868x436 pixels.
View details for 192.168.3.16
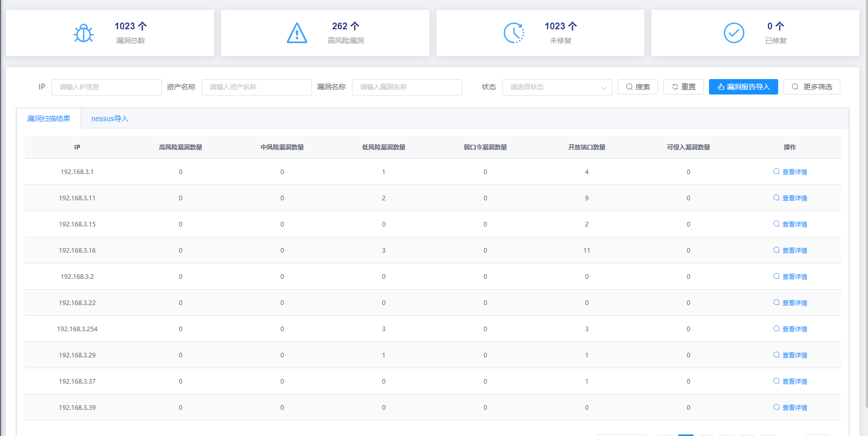790,251
